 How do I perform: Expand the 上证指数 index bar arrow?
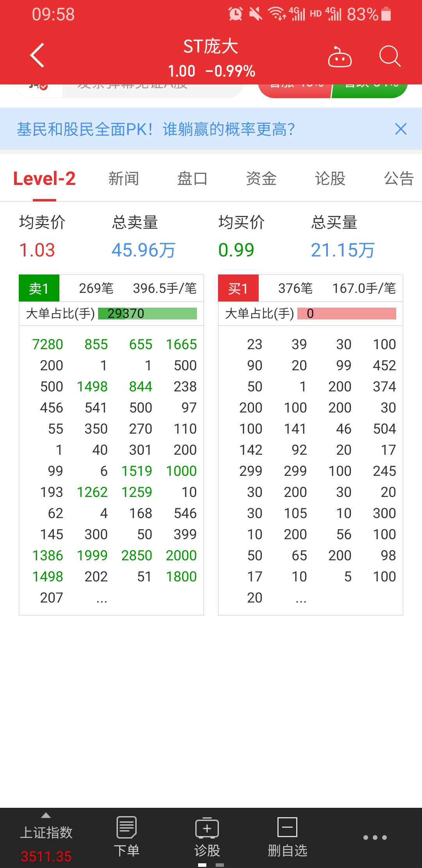coord(46,815)
